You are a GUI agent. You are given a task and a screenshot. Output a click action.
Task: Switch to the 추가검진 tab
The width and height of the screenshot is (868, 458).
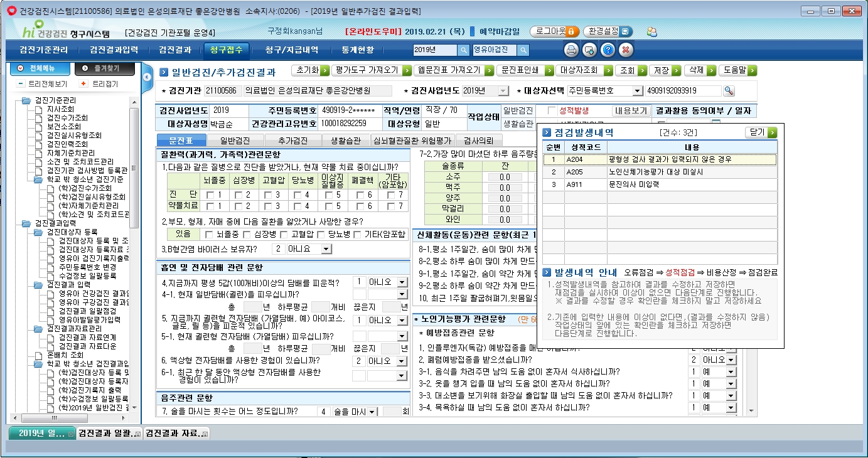(x=292, y=141)
